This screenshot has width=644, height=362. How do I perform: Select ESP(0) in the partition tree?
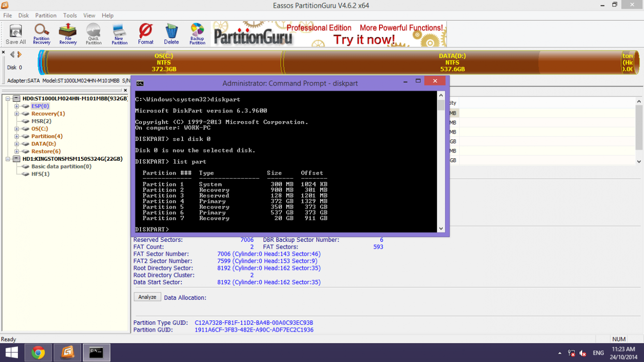40,106
